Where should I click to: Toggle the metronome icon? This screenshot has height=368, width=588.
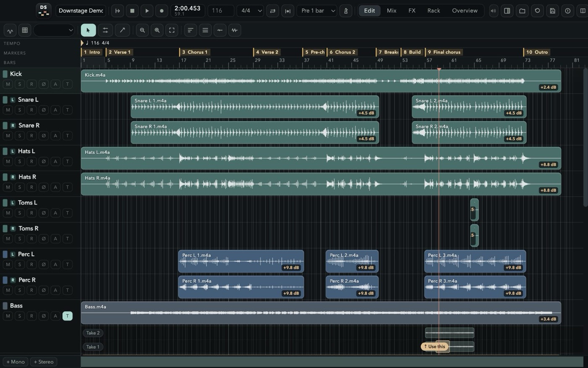(346, 11)
